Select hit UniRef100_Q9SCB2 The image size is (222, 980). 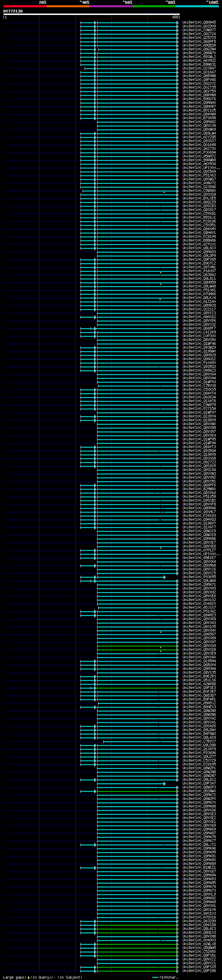coord(199,500)
